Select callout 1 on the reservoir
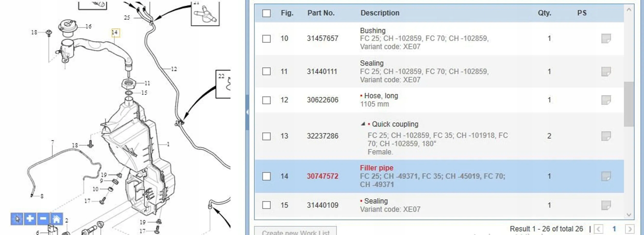 coord(168,144)
